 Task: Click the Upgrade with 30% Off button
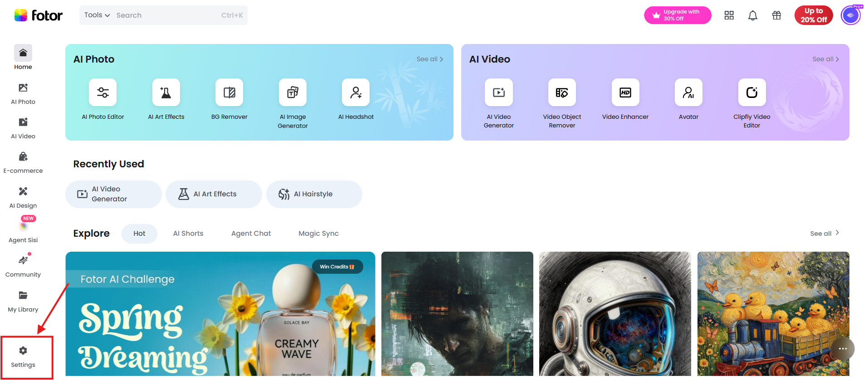click(x=678, y=15)
